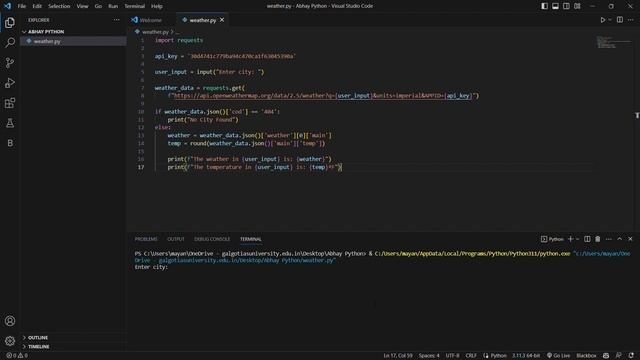Select the weather.py editor tab
The width and height of the screenshot is (640, 360).
click(202, 20)
